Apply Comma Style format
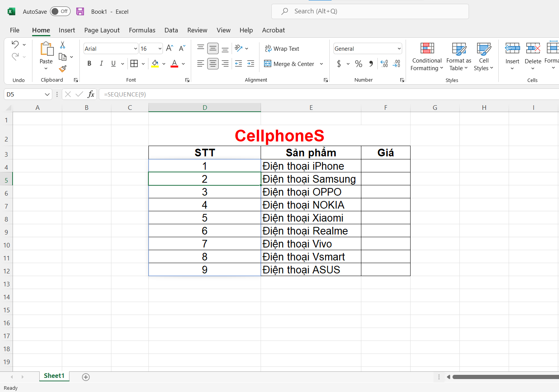This screenshot has width=559, height=392. [371, 64]
